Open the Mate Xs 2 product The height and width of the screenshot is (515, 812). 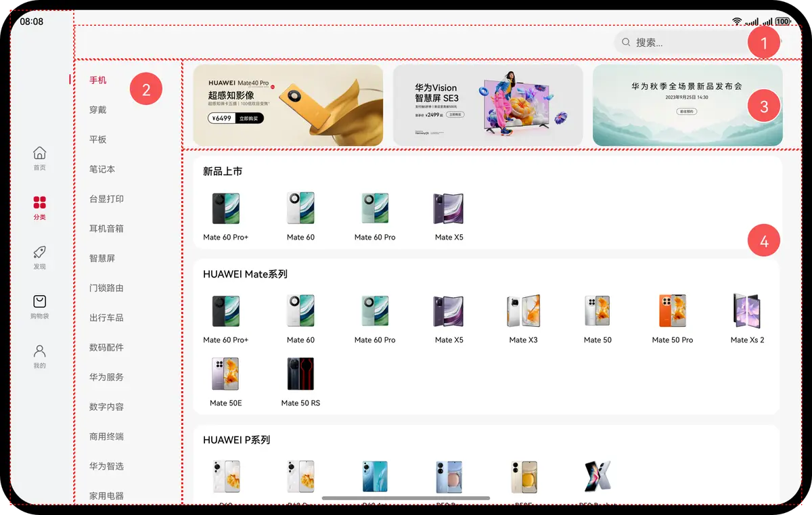[747, 319]
